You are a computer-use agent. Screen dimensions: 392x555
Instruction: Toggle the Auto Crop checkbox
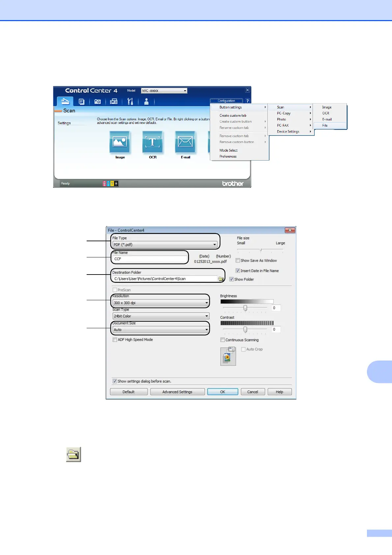243,349
